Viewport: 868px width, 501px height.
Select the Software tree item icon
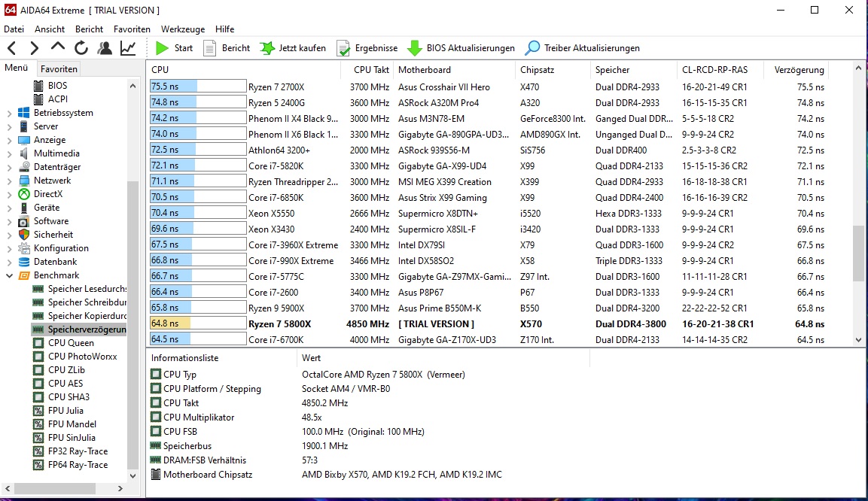tap(24, 221)
